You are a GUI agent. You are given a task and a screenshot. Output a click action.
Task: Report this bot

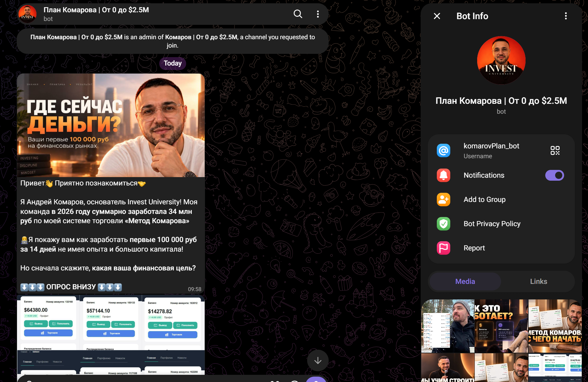[x=501, y=248]
